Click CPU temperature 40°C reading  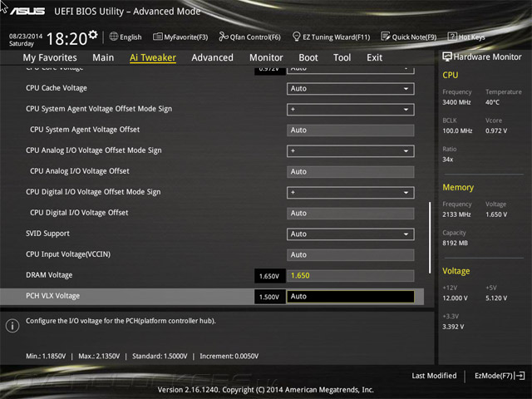(492, 102)
